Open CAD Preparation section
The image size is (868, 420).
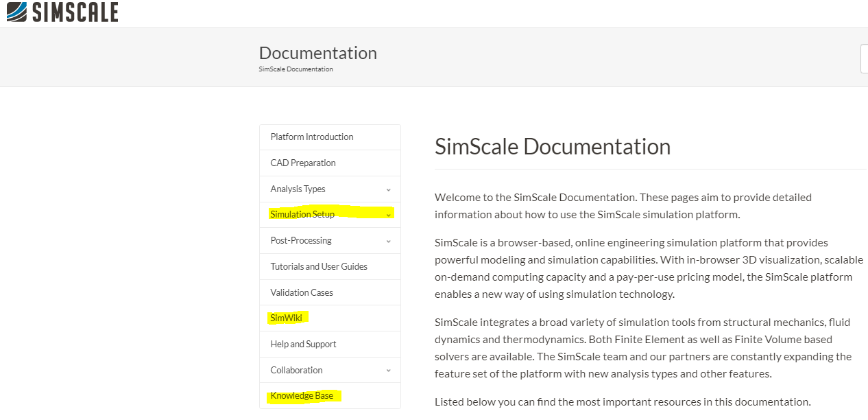click(x=303, y=163)
